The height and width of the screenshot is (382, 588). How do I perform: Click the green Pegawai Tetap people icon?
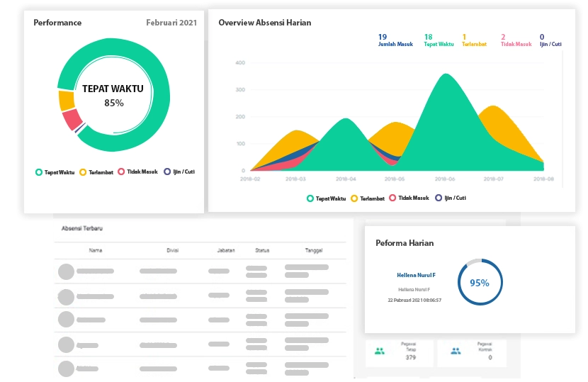380,350
